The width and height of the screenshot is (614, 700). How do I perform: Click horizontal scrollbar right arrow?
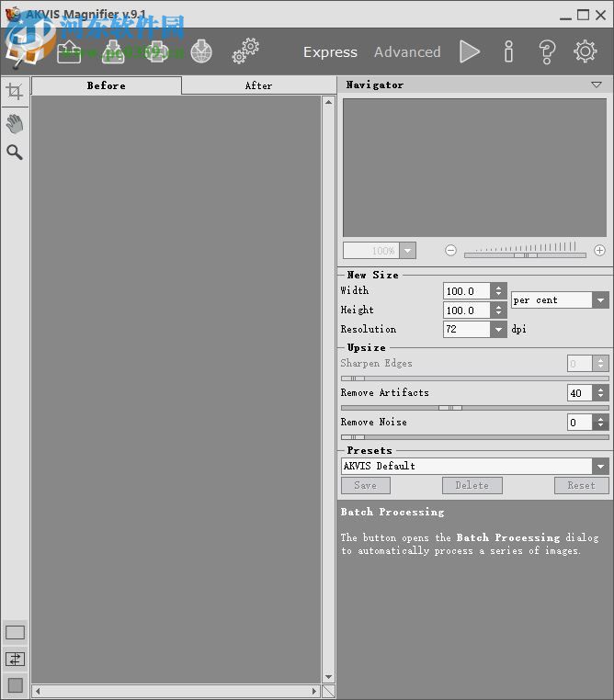(x=314, y=691)
